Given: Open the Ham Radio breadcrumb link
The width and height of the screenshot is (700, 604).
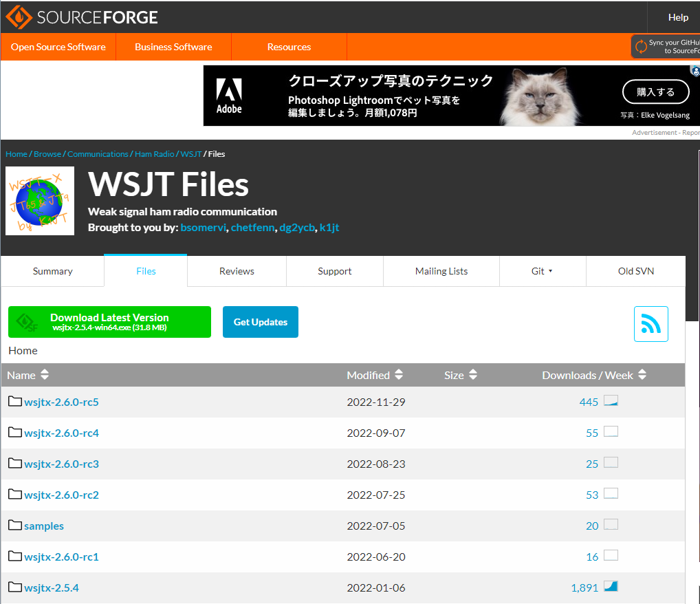Looking at the screenshot, I should (x=154, y=153).
